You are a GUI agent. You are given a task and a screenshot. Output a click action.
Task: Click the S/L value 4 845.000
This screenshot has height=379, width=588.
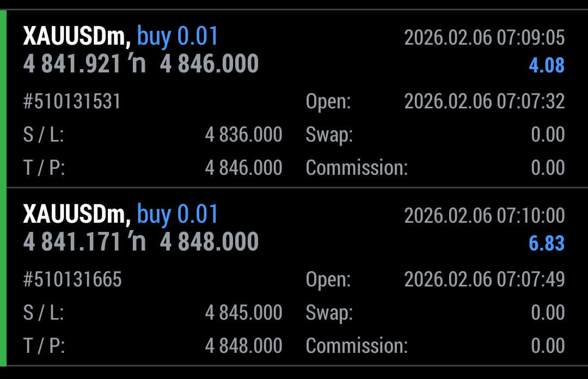point(243,313)
